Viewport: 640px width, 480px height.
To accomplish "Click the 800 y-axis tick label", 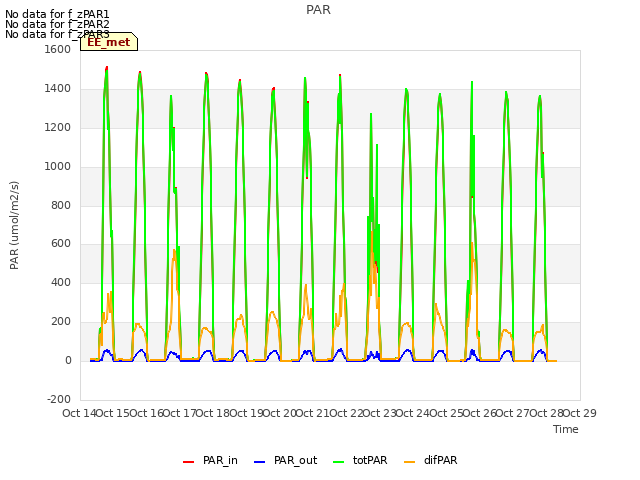I will pyautogui.click(x=61, y=205).
